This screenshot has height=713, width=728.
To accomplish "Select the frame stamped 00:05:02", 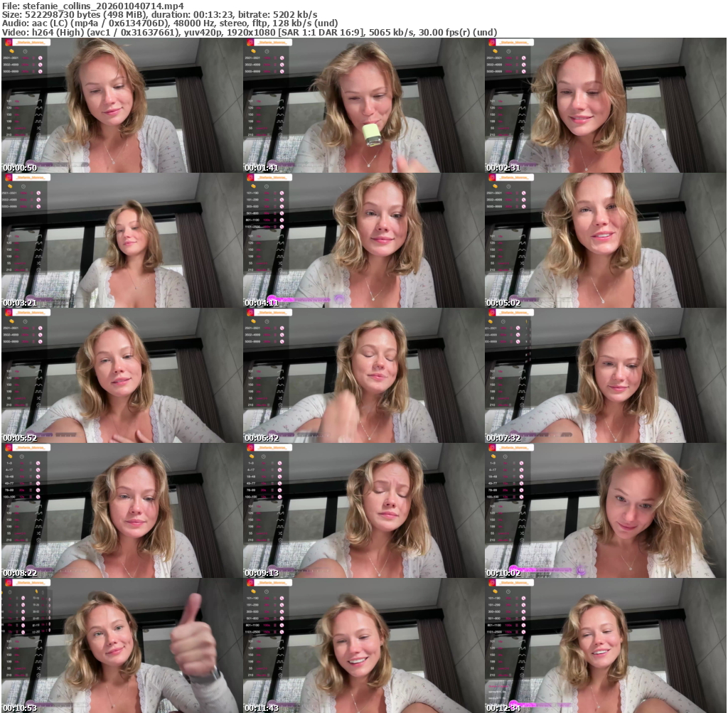I will tap(606, 240).
